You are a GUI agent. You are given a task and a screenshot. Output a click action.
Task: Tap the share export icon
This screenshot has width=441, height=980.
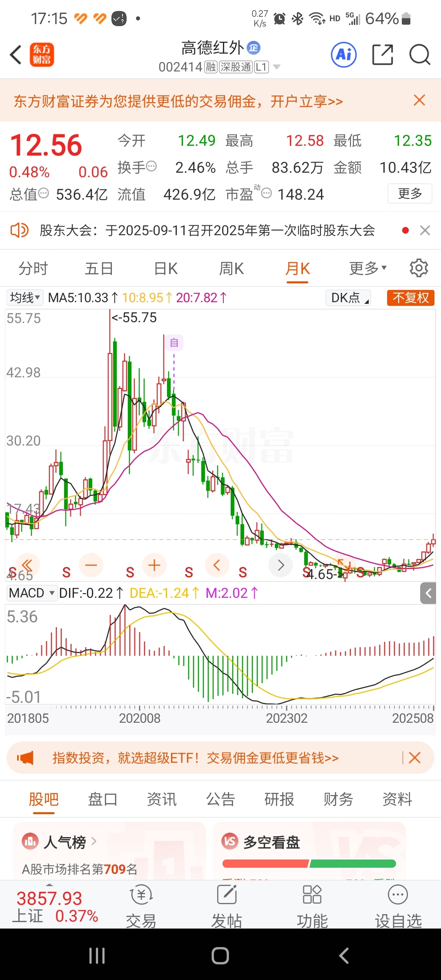click(383, 54)
